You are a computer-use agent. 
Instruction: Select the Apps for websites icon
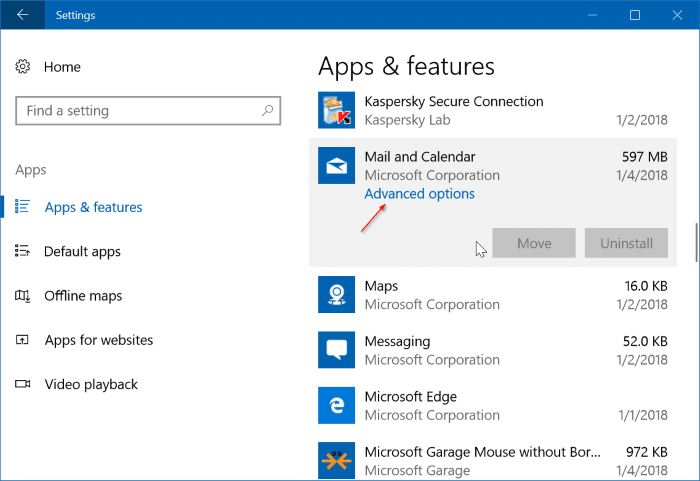(22, 340)
